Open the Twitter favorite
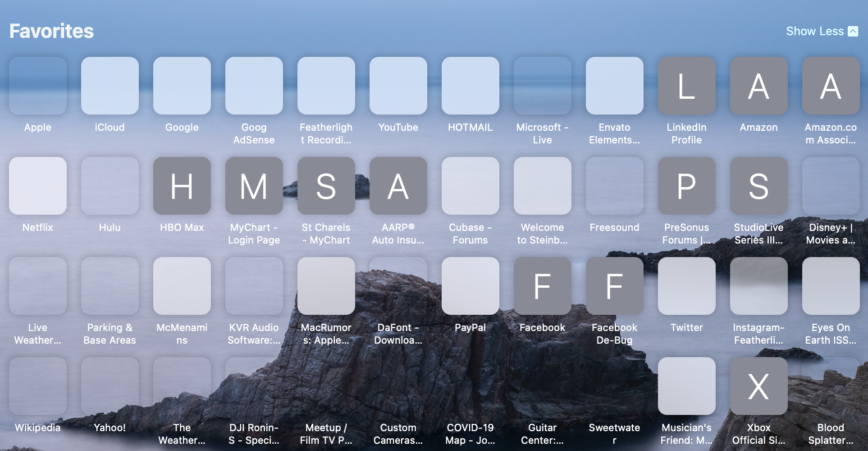This screenshot has height=451, width=868. coord(687,286)
